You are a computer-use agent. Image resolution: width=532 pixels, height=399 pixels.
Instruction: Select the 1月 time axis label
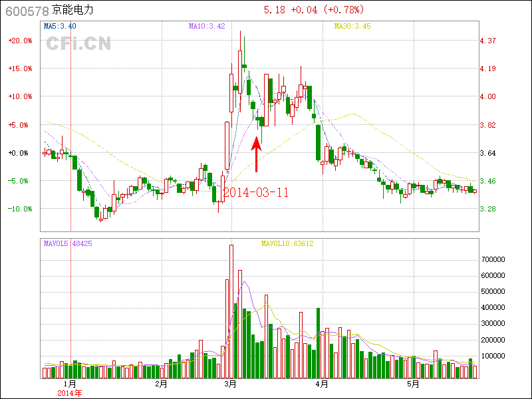click(69, 384)
